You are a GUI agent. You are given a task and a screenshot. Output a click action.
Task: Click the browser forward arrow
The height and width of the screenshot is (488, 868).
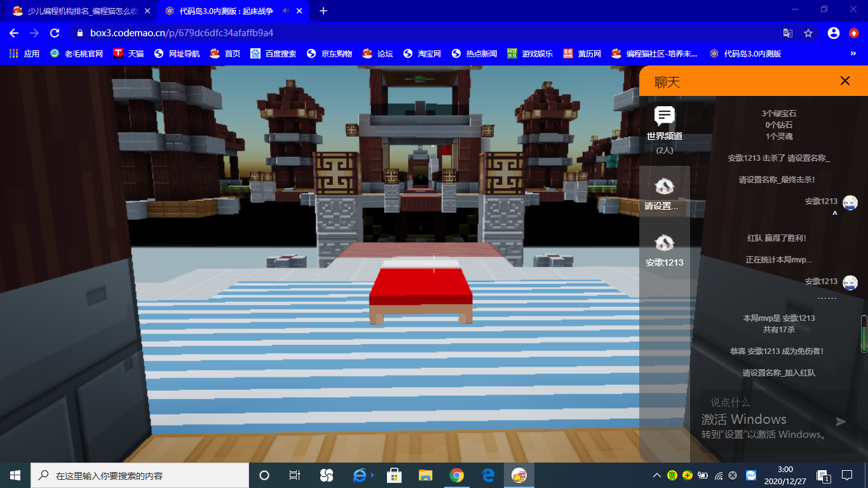[34, 33]
